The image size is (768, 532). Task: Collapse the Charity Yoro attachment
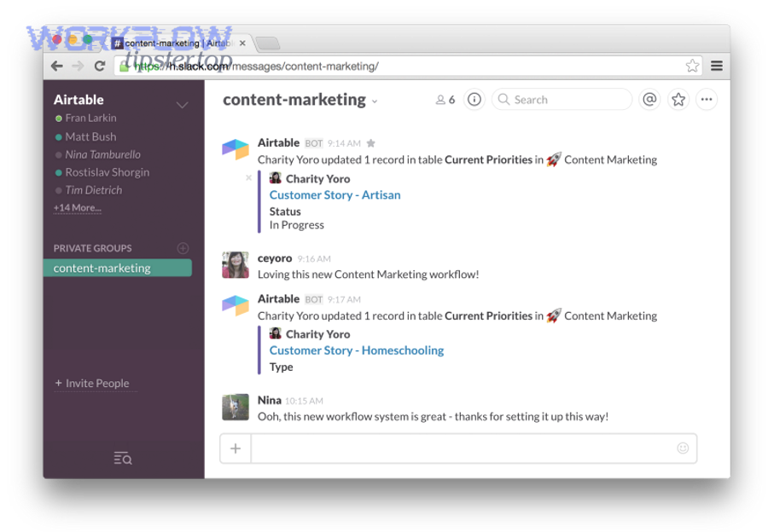click(x=248, y=177)
